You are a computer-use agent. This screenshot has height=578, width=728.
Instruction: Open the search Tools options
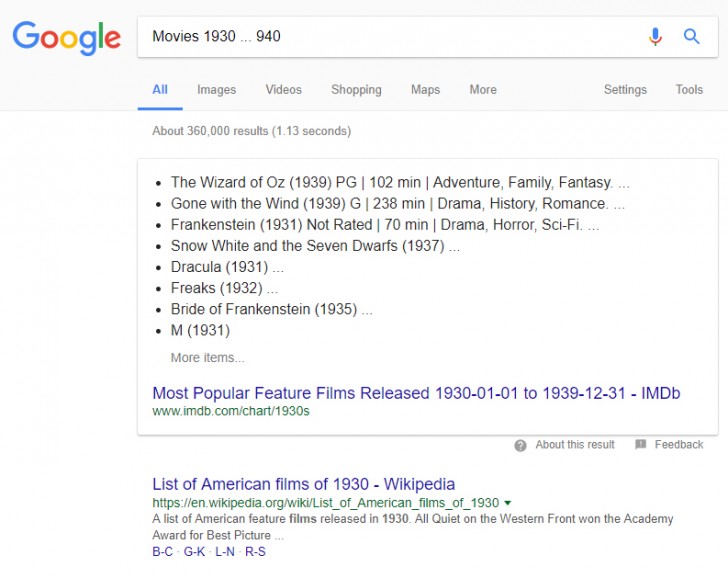(689, 89)
